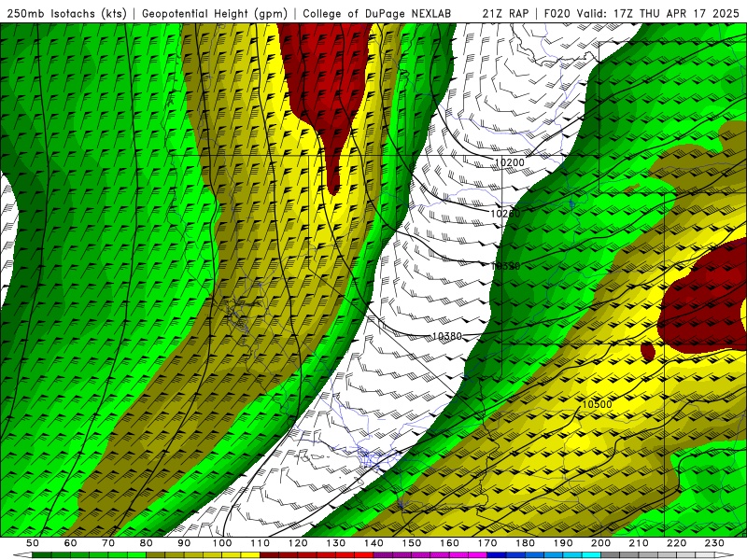Click the 10380 height contour label

447,336
